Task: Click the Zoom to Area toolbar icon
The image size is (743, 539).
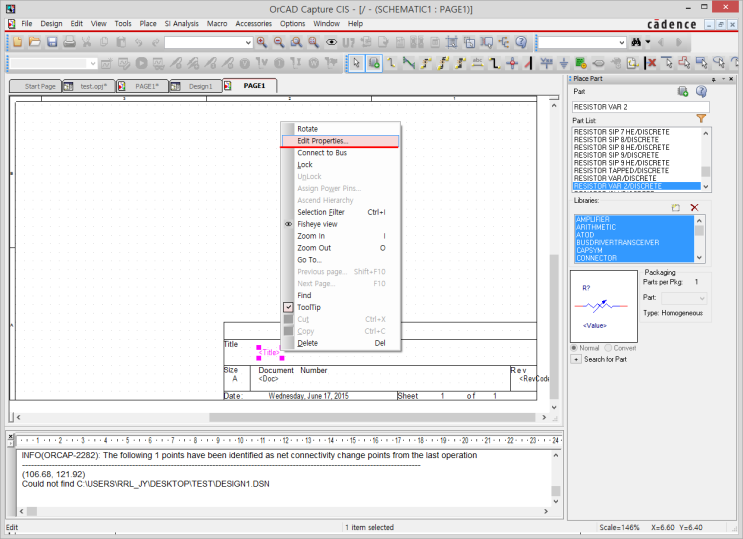Action: [x=297, y=42]
